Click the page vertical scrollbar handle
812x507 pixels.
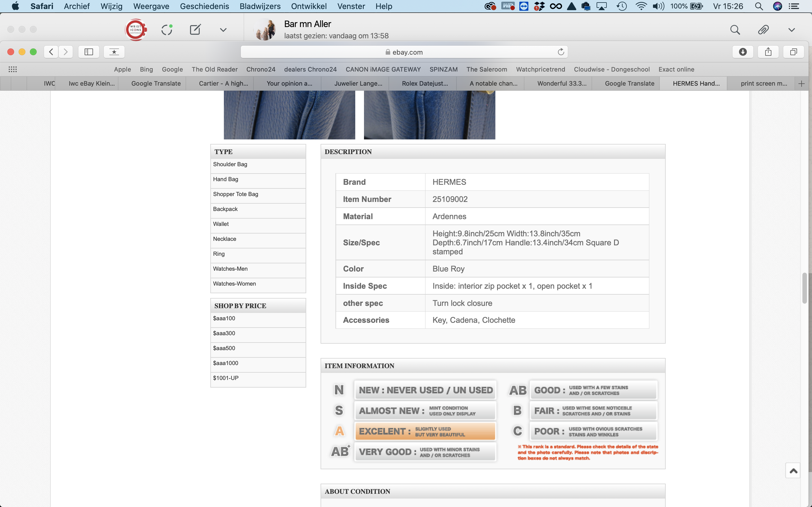pyautogui.click(x=804, y=288)
